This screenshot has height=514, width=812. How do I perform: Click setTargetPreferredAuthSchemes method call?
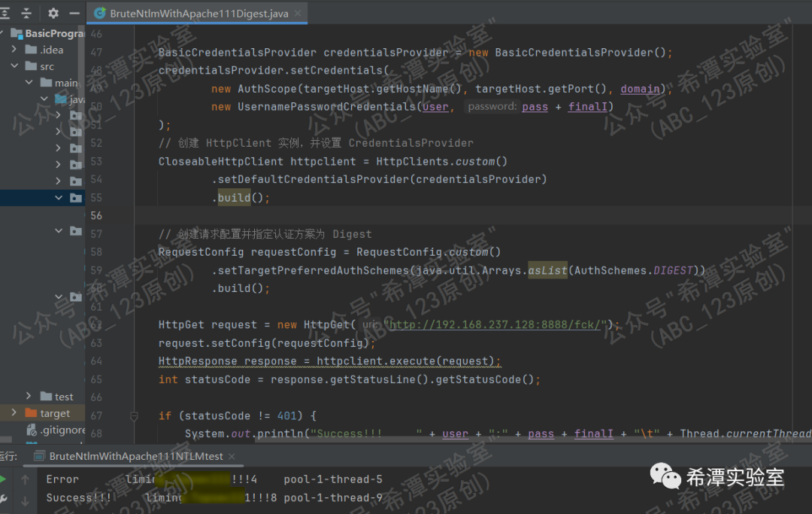313,270
